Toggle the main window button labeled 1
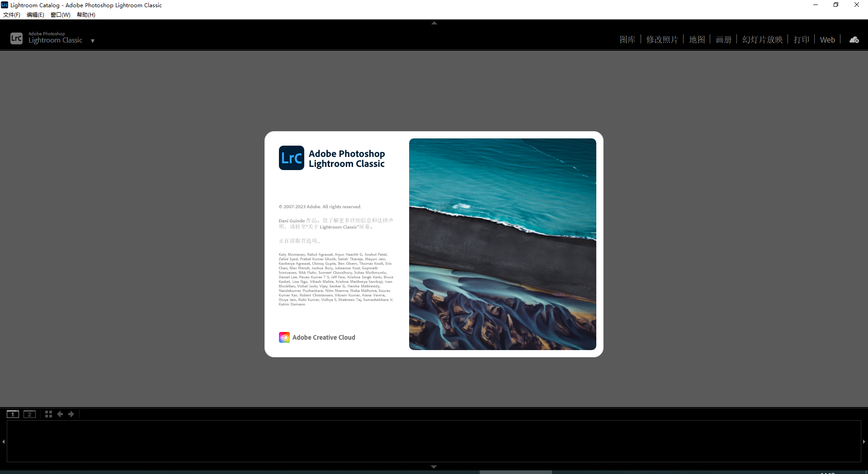 pos(13,414)
